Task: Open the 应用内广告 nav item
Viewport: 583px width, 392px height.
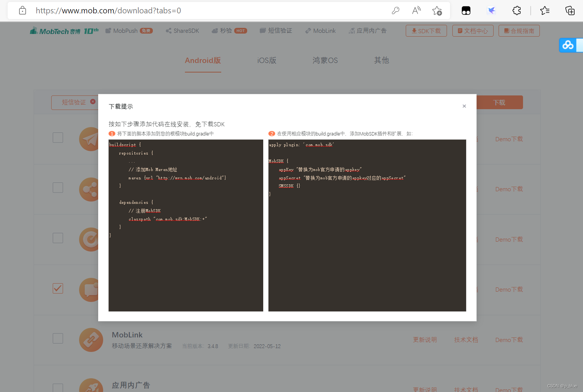Action: click(368, 31)
